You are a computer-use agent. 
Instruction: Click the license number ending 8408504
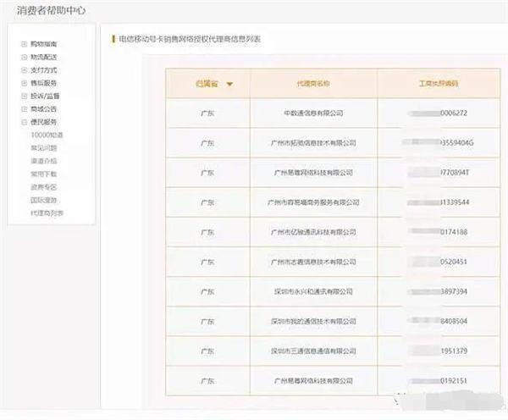point(438,322)
